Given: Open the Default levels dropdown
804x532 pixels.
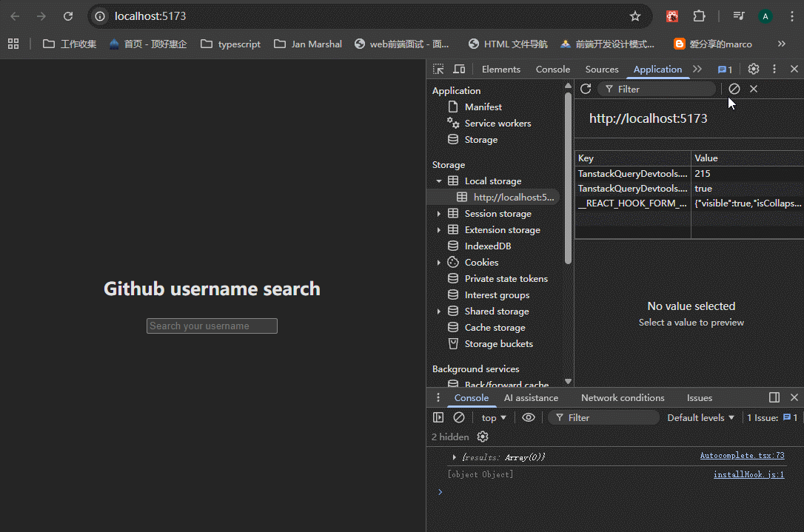Looking at the screenshot, I should point(700,417).
